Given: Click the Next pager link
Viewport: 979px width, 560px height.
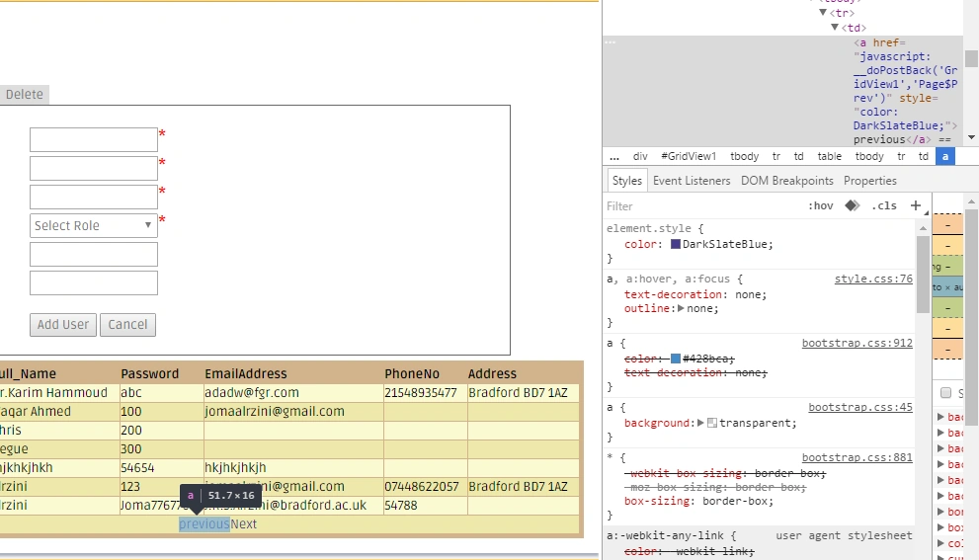Looking at the screenshot, I should coord(243,524).
